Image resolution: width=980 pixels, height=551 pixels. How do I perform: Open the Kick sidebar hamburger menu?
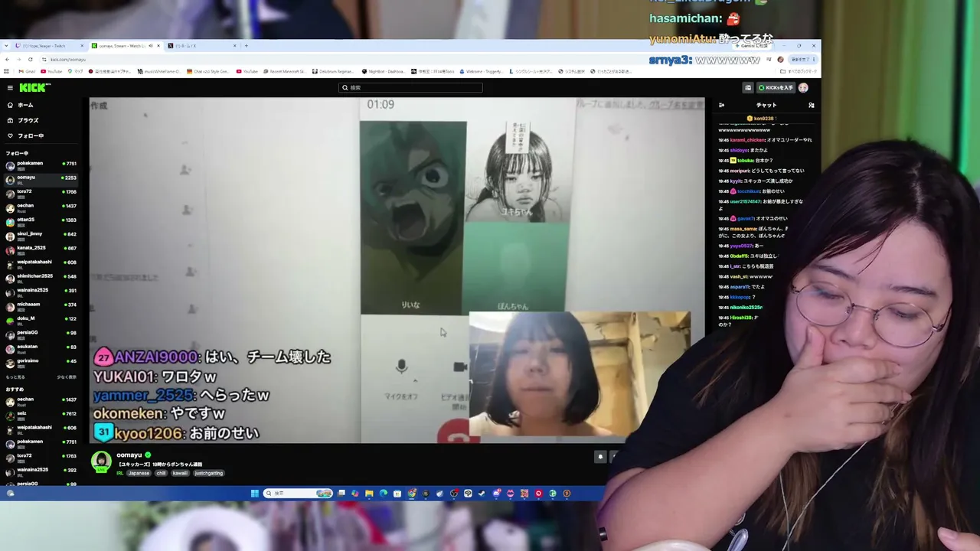[x=9, y=87]
